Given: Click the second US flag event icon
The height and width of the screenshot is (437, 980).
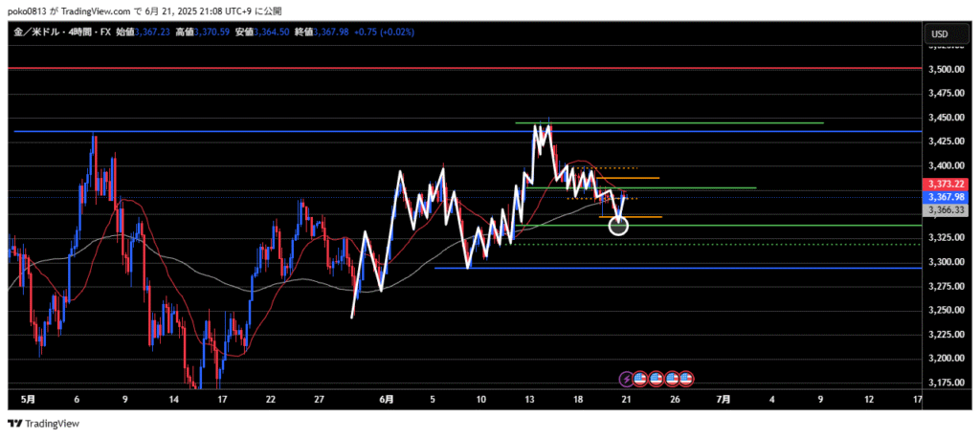Looking at the screenshot, I should [657, 379].
